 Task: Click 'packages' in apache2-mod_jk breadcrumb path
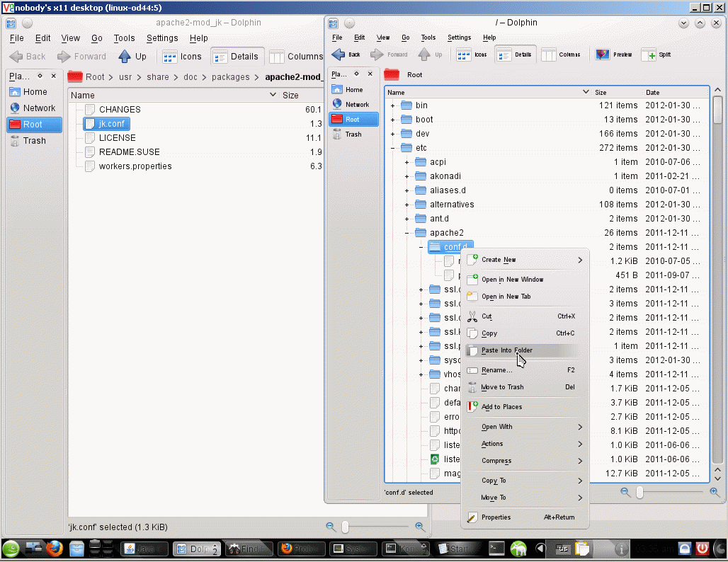(231, 77)
